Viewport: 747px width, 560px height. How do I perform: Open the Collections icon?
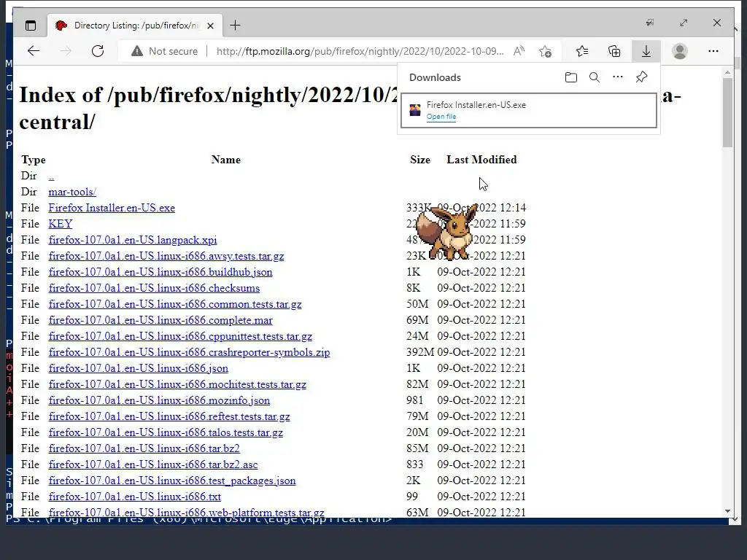(x=614, y=51)
